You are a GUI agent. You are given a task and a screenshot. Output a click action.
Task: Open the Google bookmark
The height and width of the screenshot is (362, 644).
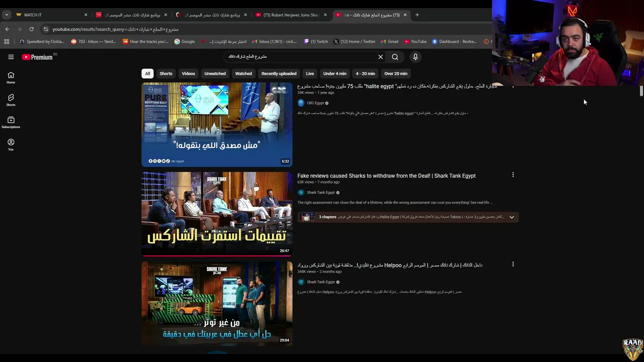(184, 42)
